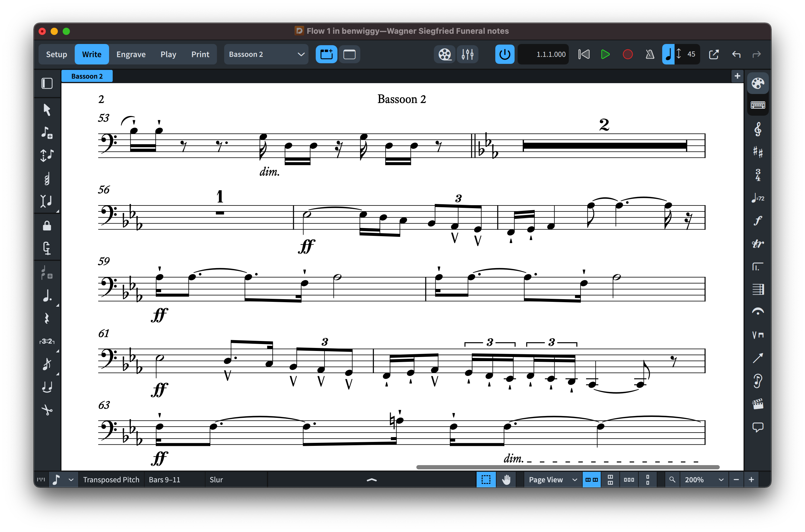Toggle lock duration tool

pos(47,226)
